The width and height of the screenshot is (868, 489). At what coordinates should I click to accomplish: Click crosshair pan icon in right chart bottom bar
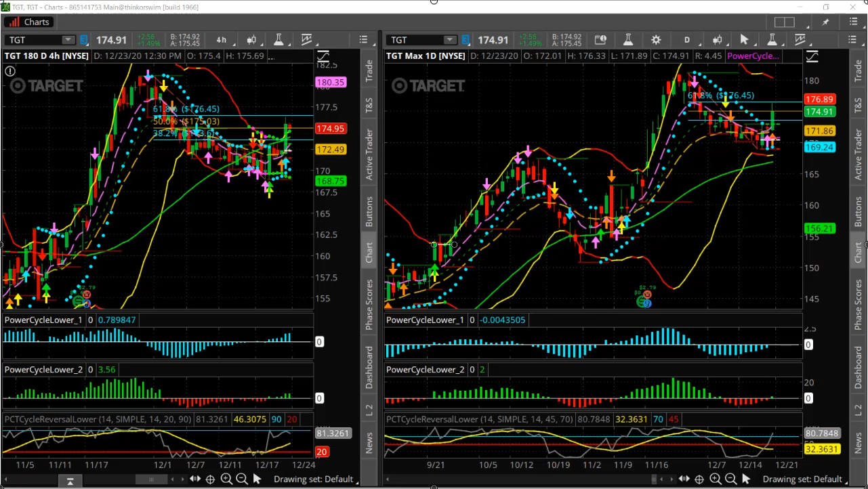tap(699, 479)
